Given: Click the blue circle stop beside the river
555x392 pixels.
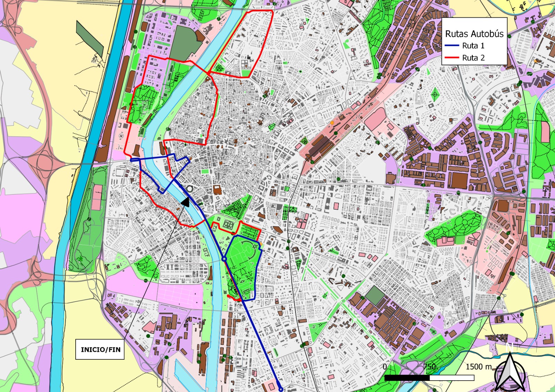Looking at the screenshot, I should (x=224, y=259).
